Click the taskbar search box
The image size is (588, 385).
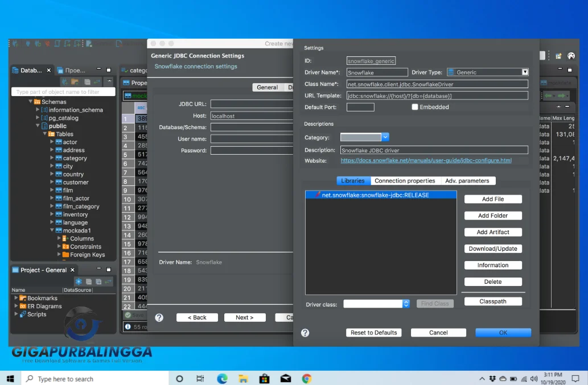pos(95,379)
